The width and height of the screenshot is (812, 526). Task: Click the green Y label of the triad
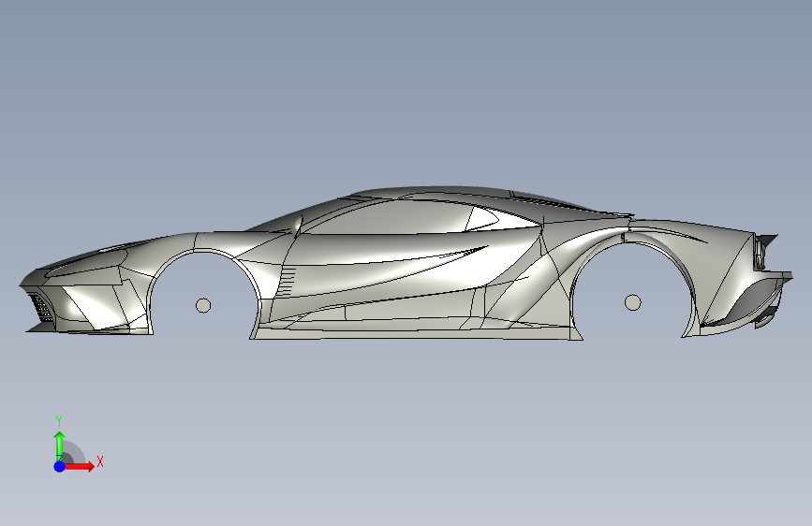59,420
